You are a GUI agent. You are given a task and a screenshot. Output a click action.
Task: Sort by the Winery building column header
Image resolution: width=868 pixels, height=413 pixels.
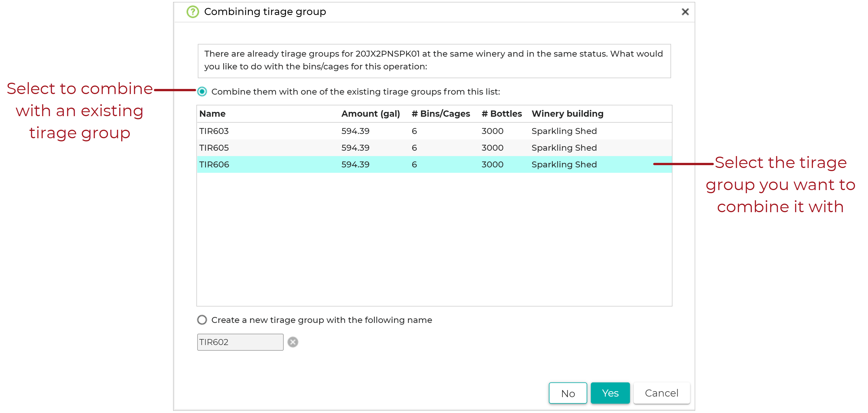[567, 114]
